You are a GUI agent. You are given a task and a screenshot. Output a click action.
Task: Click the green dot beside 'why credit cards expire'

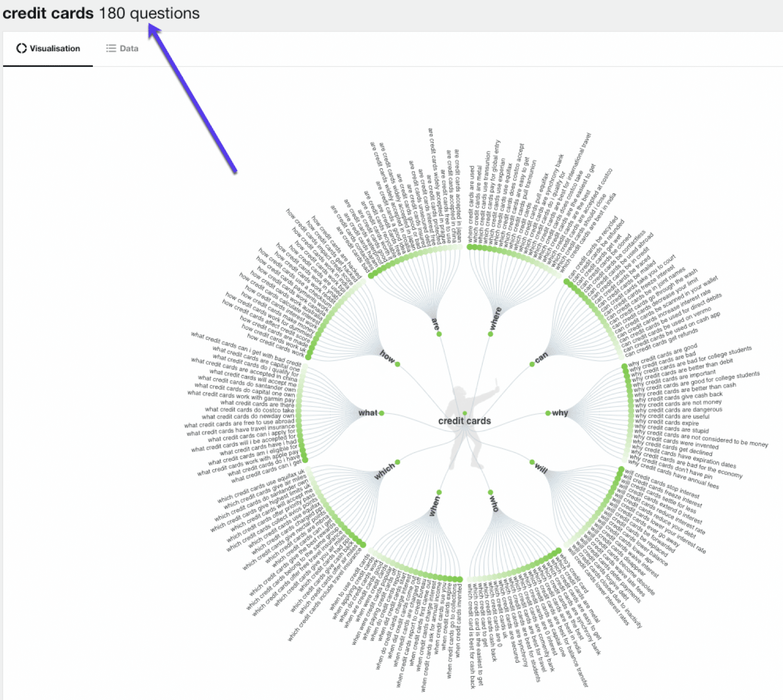631,421
